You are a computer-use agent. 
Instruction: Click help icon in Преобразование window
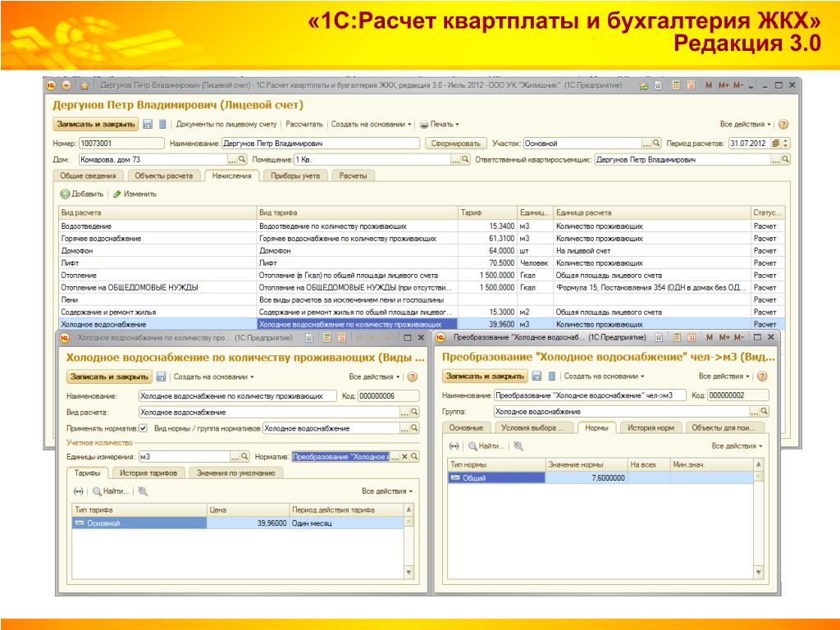762,376
